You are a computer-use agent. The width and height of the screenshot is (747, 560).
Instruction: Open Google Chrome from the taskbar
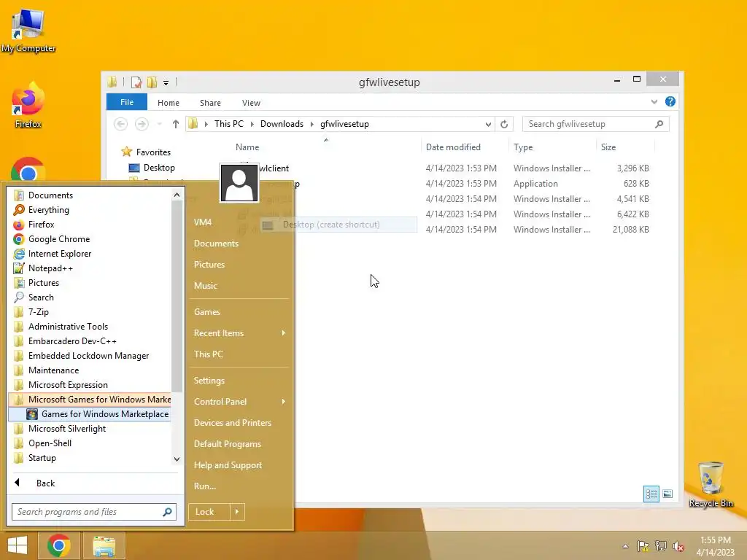pos(59,545)
